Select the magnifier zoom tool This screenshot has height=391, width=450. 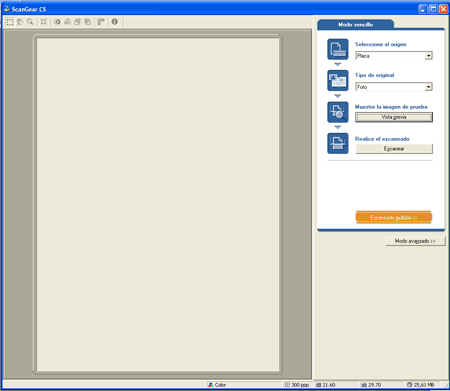[30, 22]
